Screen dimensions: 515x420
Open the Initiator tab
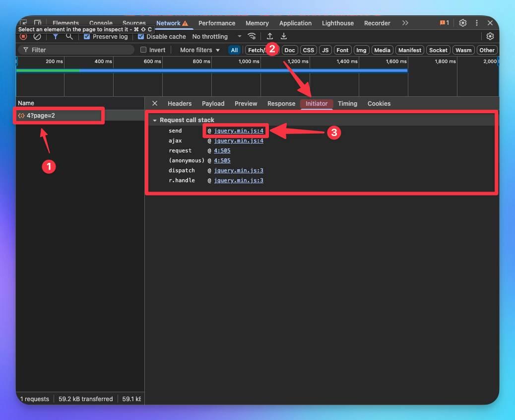click(x=316, y=104)
